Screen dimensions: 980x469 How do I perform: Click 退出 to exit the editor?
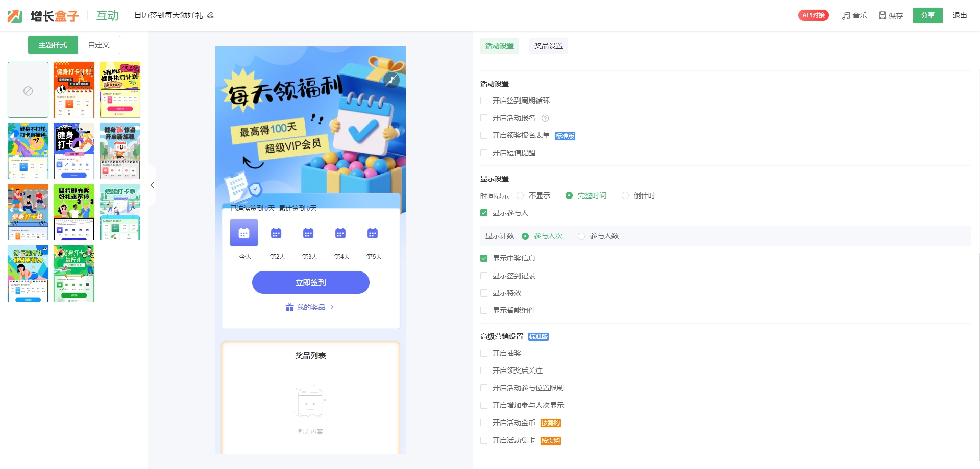click(x=960, y=16)
